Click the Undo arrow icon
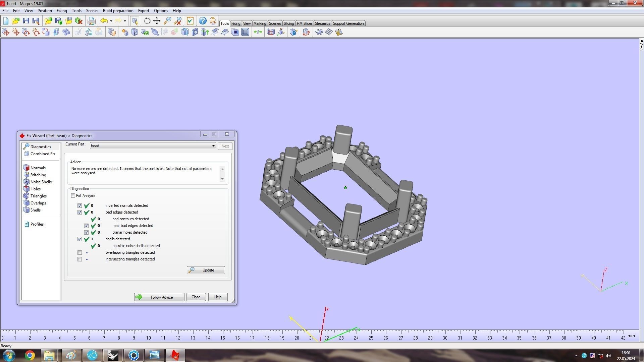 coord(104,21)
